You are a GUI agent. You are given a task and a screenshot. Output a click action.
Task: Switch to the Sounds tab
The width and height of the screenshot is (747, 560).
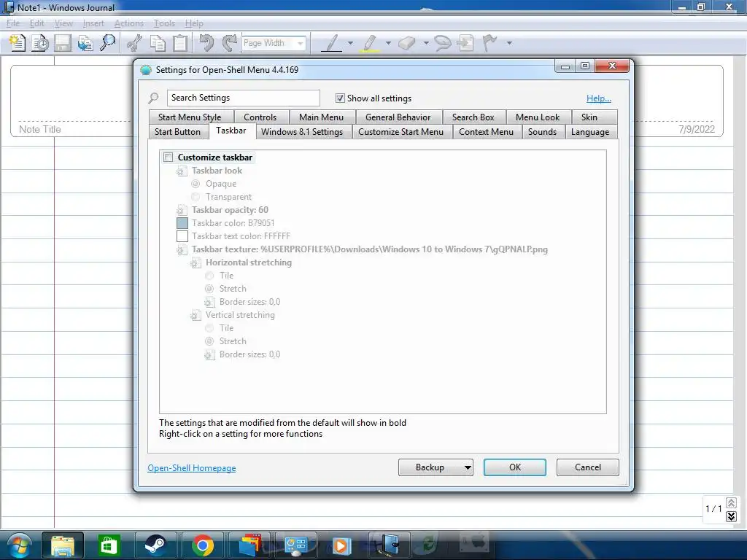tap(542, 132)
